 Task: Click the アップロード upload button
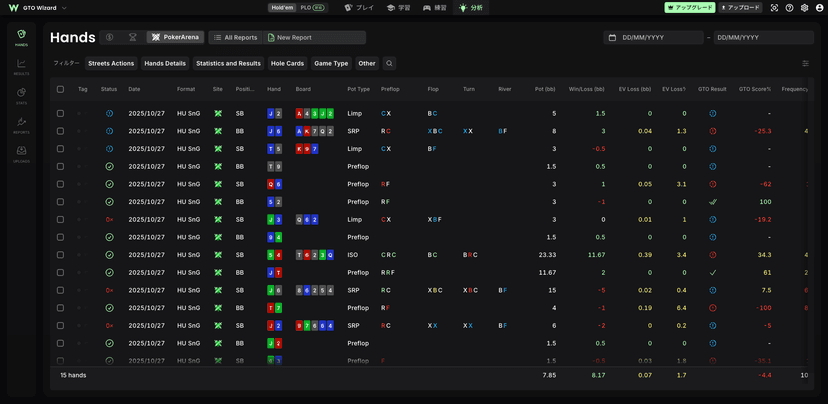pos(740,8)
